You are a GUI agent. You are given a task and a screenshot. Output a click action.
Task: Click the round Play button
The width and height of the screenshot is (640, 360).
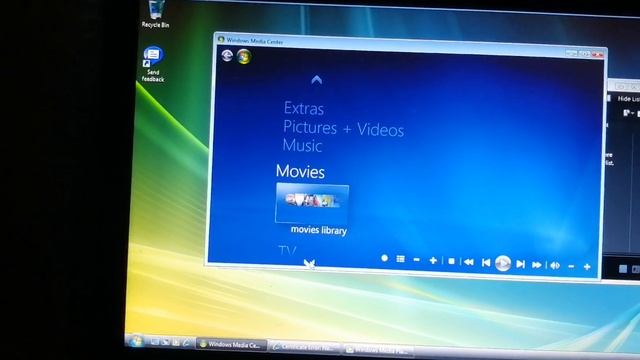pos(503,263)
